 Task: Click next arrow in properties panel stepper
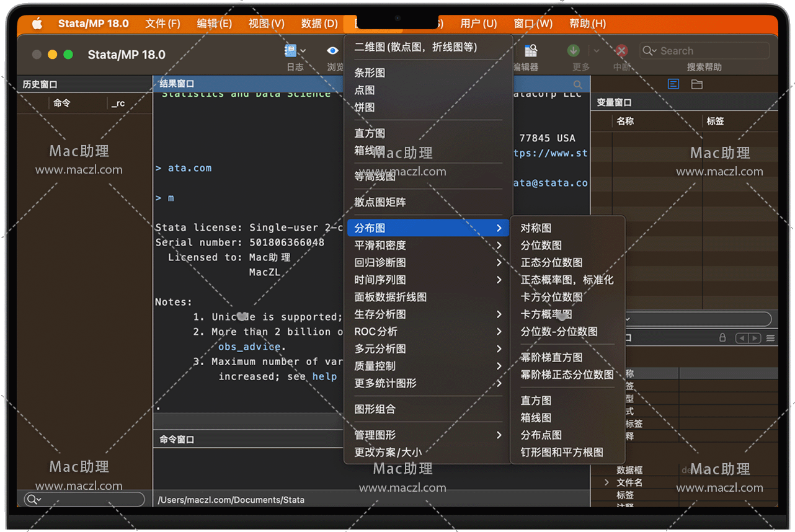pos(755,338)
